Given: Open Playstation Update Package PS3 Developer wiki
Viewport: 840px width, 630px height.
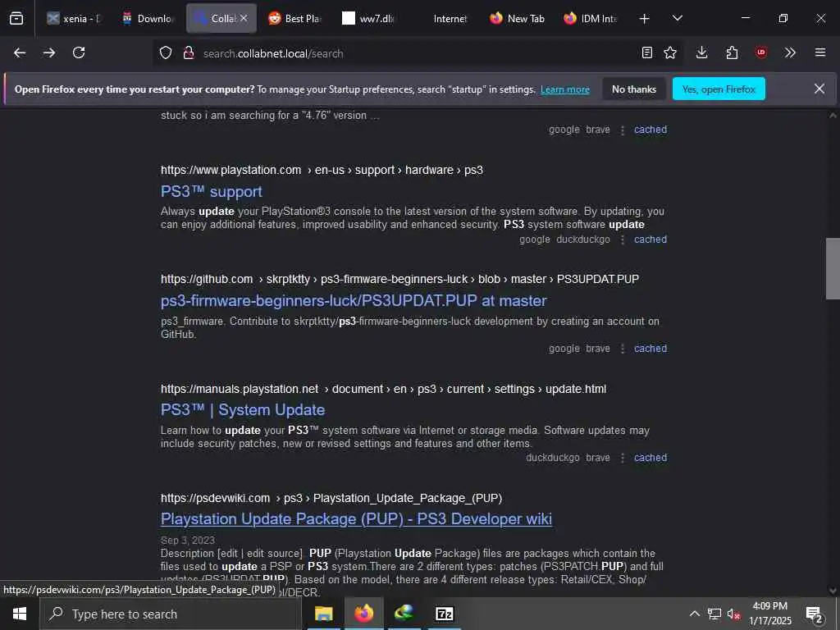Looking at the screenshot, I should click(356, 518).
